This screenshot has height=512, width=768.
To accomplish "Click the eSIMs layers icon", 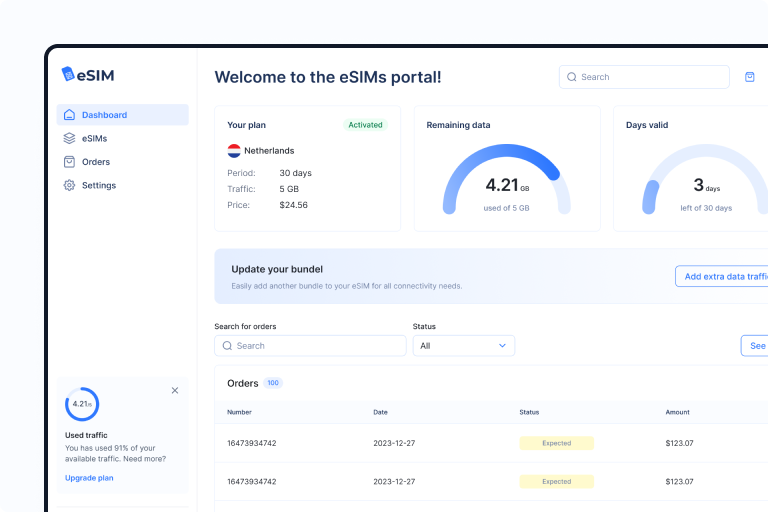I will point(70,138).
